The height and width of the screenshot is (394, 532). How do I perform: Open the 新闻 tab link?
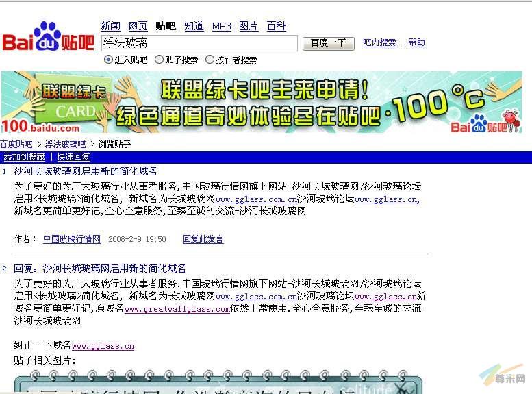pyautogui.click(x=111, y=26)
